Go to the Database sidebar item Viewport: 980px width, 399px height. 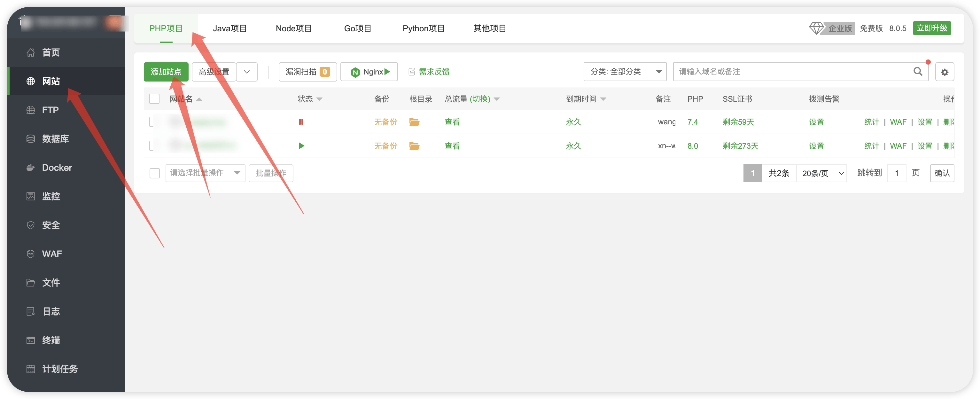tap(55, 139)
